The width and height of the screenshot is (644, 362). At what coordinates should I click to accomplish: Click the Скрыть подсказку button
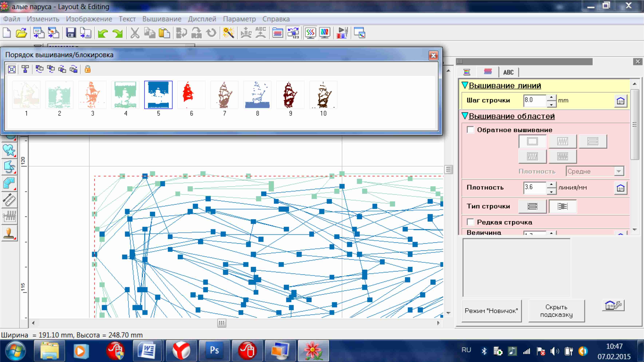pyautogui.click(x=556, y=311)
